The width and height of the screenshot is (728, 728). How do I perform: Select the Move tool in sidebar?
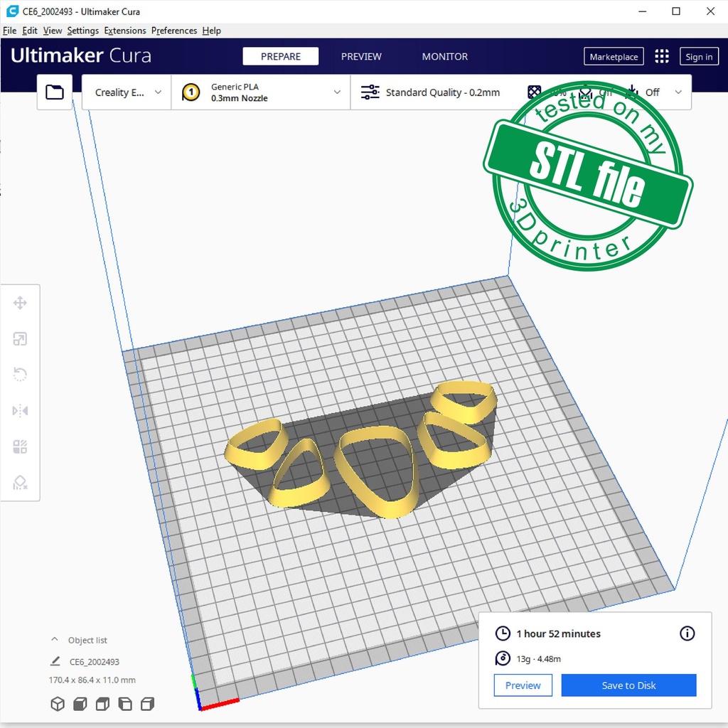coord(20,304)
